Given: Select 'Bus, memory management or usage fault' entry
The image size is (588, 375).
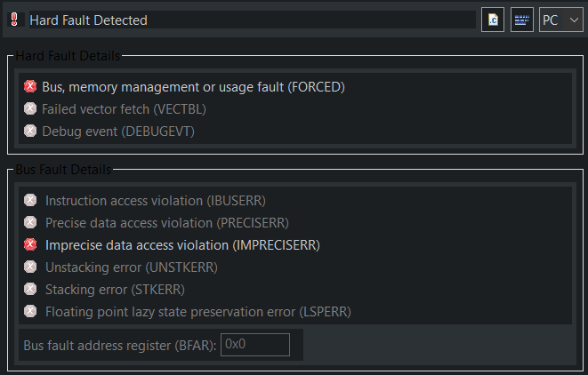Looking at the screenshot, I should (x=193, y=87).
